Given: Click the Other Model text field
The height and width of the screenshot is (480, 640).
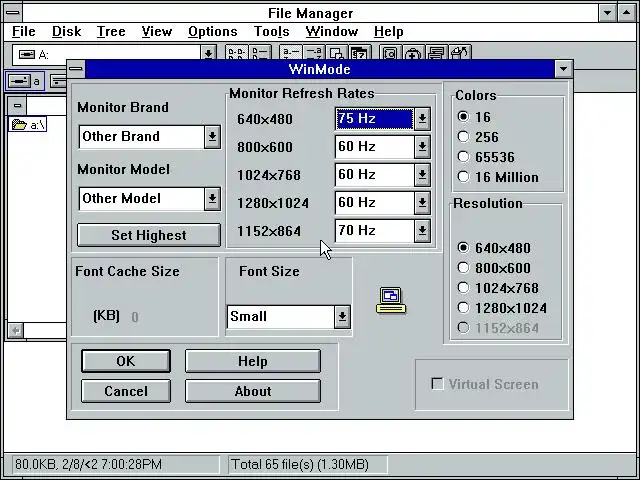Looking at the screenshot, I should (x=142, y=198).
